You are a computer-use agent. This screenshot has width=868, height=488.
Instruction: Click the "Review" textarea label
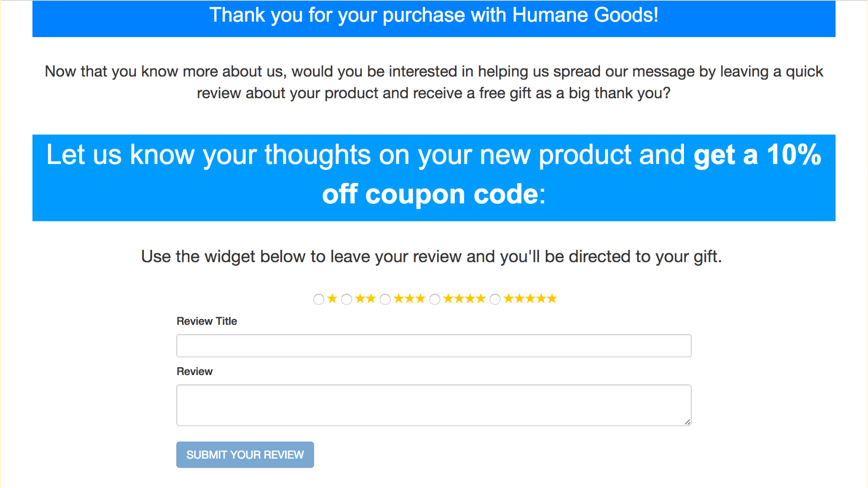(194, 371)
